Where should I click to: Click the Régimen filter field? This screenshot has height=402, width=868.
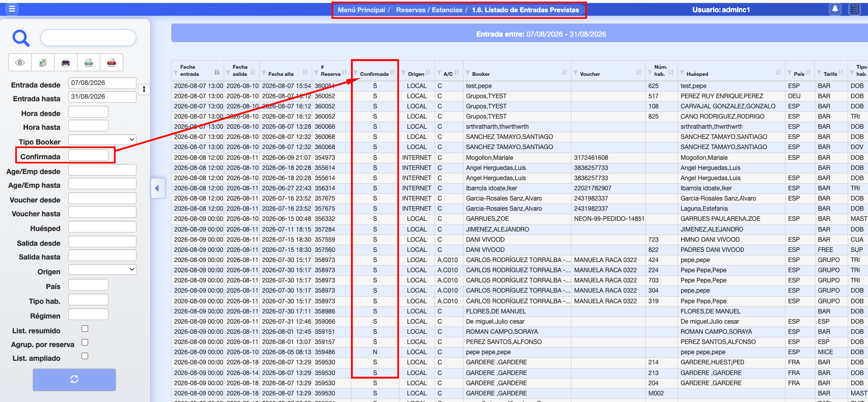(88, 314)
